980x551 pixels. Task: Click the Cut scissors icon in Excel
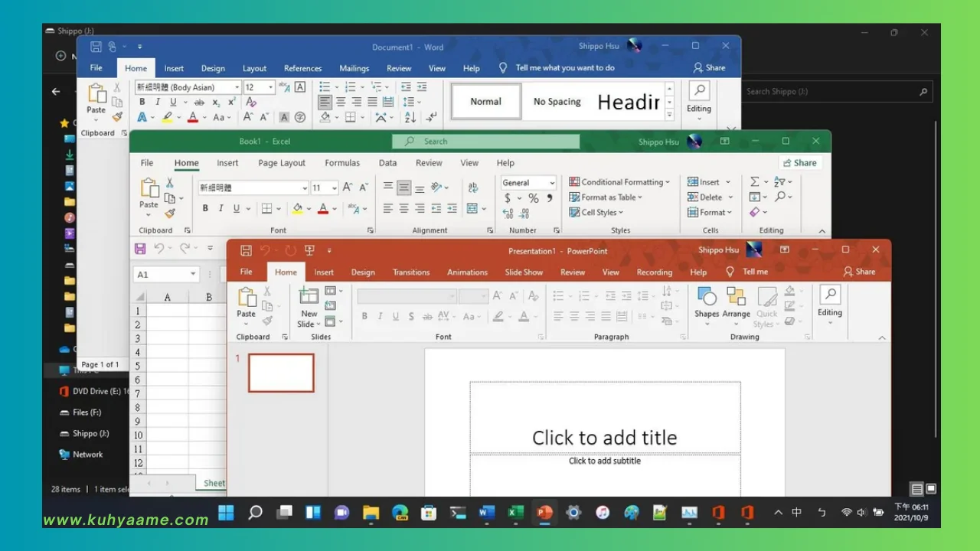[x=170, y=184]
